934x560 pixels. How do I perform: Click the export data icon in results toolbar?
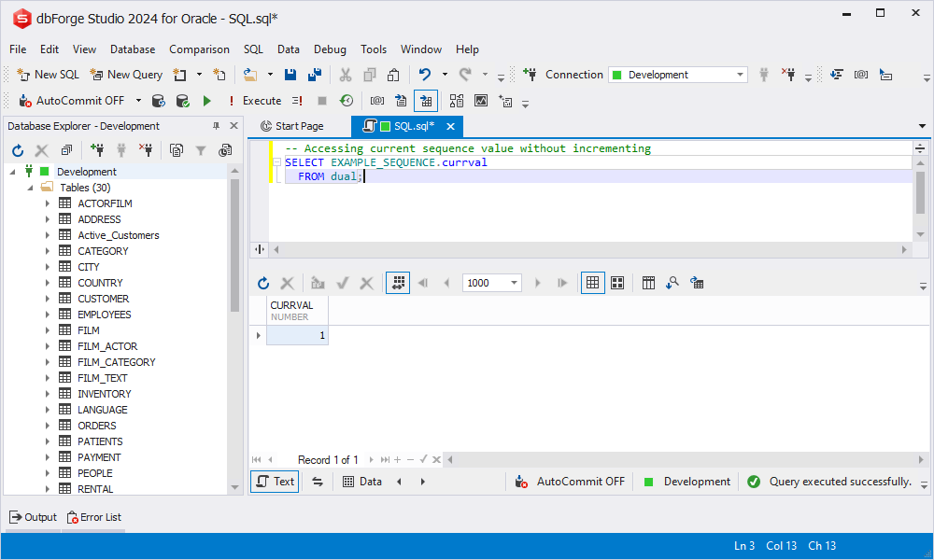tap(697, 283)
